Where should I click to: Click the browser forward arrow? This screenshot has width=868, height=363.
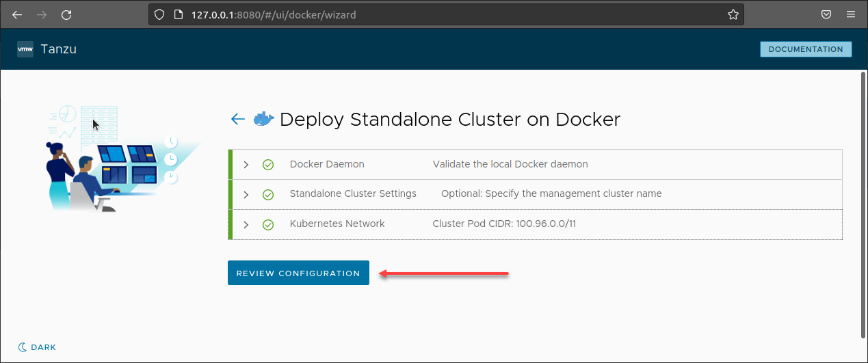coord(42,14)
